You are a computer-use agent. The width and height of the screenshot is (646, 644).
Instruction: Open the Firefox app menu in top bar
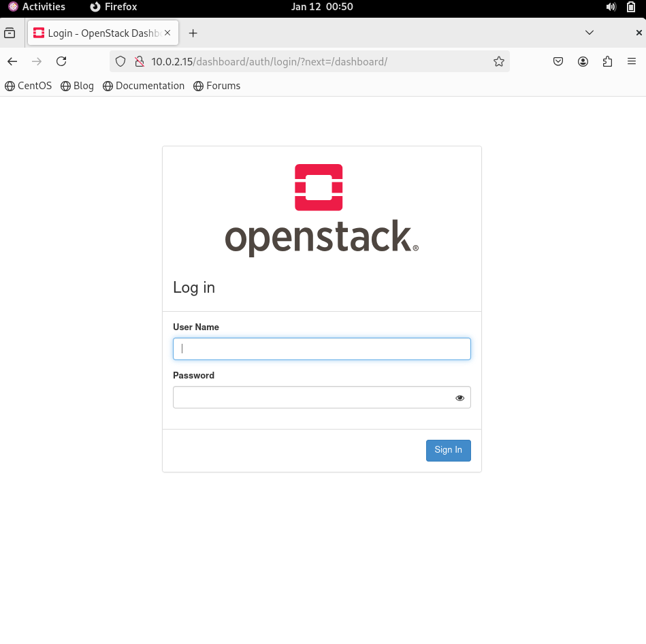coord(113,7)
